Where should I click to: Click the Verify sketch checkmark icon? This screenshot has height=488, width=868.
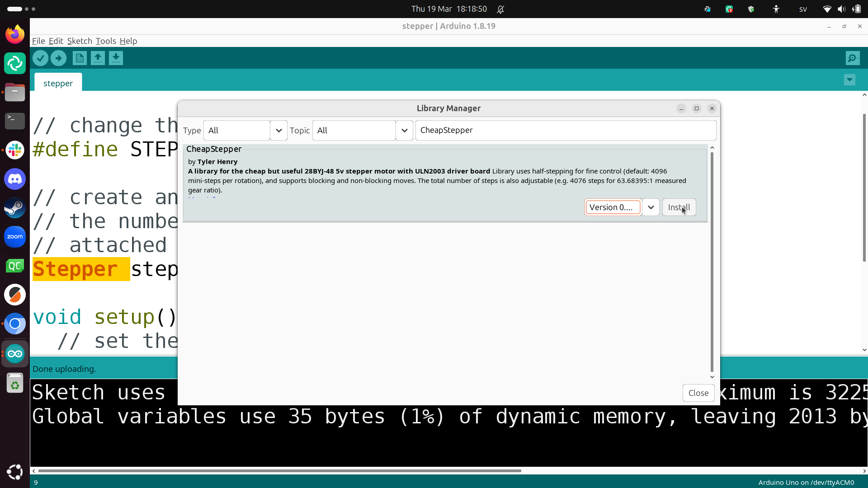pos(40,58)
